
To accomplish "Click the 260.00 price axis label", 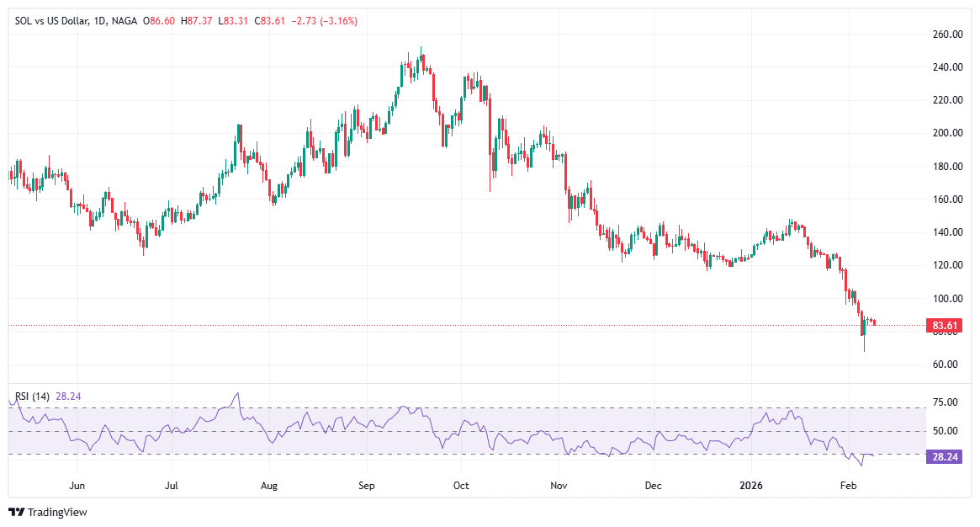I will (947, 35).
